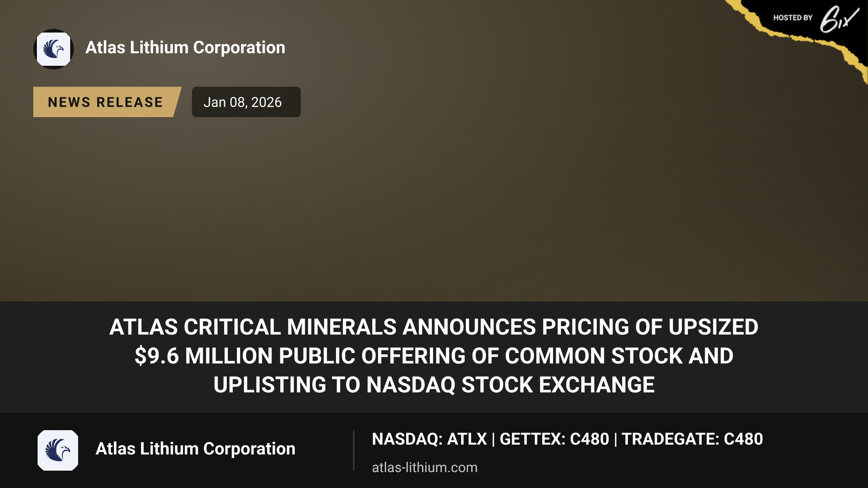Viewport: 868px width, 488px height.
Task: Click the GETTEX: C480 ticker text
Action: click(x=554, y=439)
